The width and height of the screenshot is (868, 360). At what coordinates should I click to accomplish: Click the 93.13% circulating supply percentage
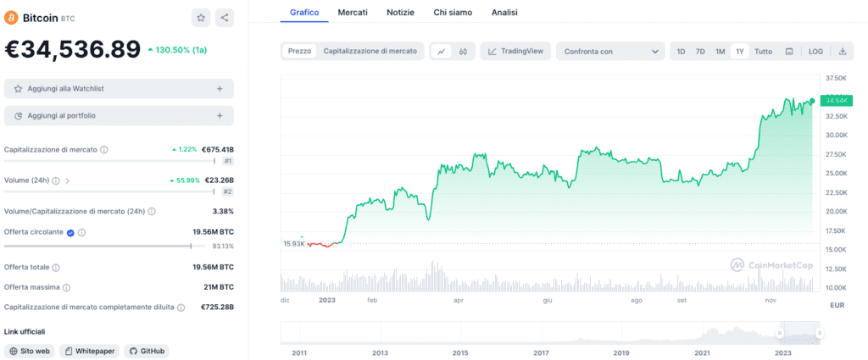[223, 246]
